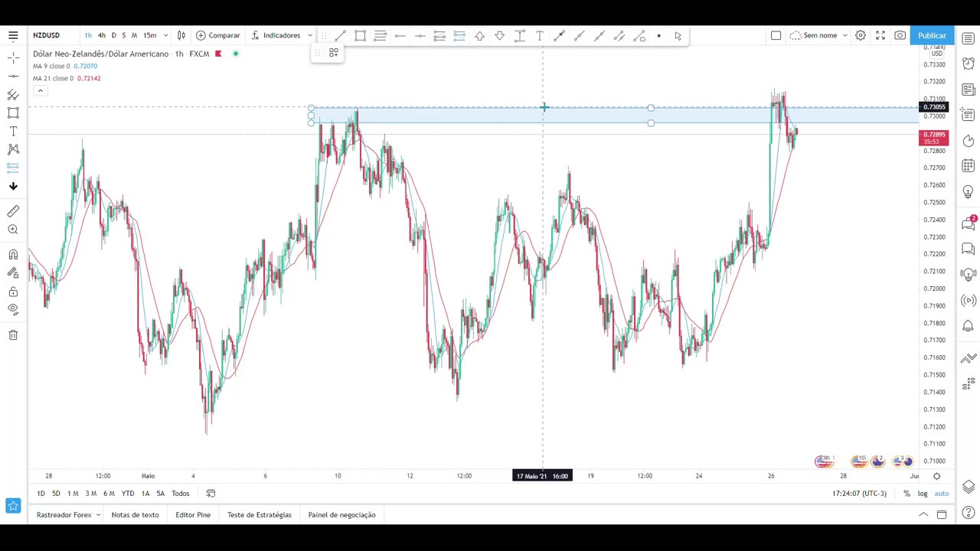This screenshot has height=551, width=980.
Task: Click the green market status dot
Action: (x=236, y=54)
